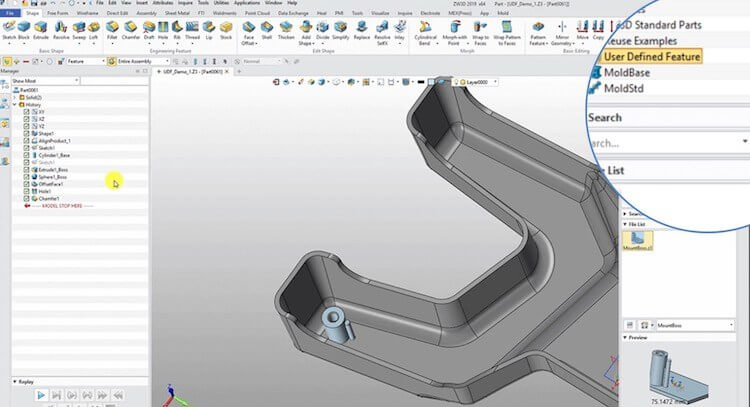The width and height of the screenshot is (750, 407).
Task: Click the Draft tool
Action: point(149,31)
